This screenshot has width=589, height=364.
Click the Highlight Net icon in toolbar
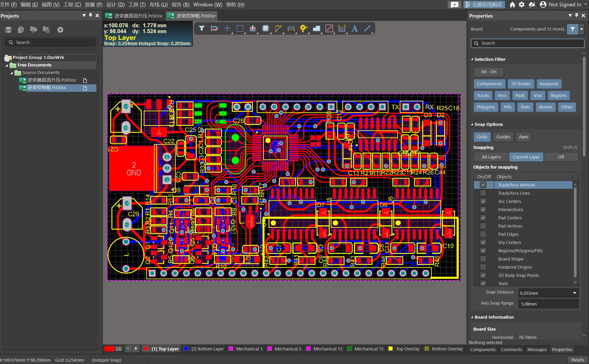point(304,28)
